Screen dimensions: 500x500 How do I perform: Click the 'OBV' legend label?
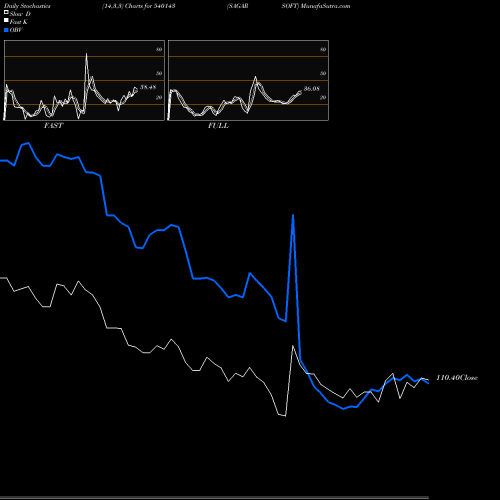[16, 30]
